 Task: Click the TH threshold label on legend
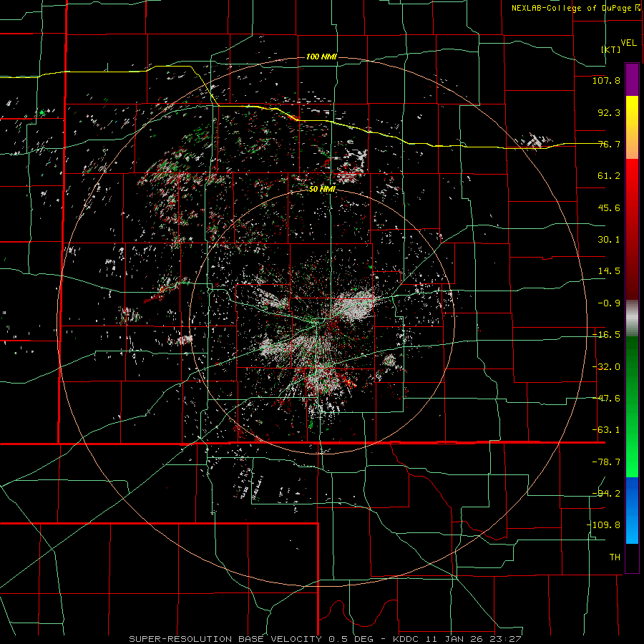615,557
